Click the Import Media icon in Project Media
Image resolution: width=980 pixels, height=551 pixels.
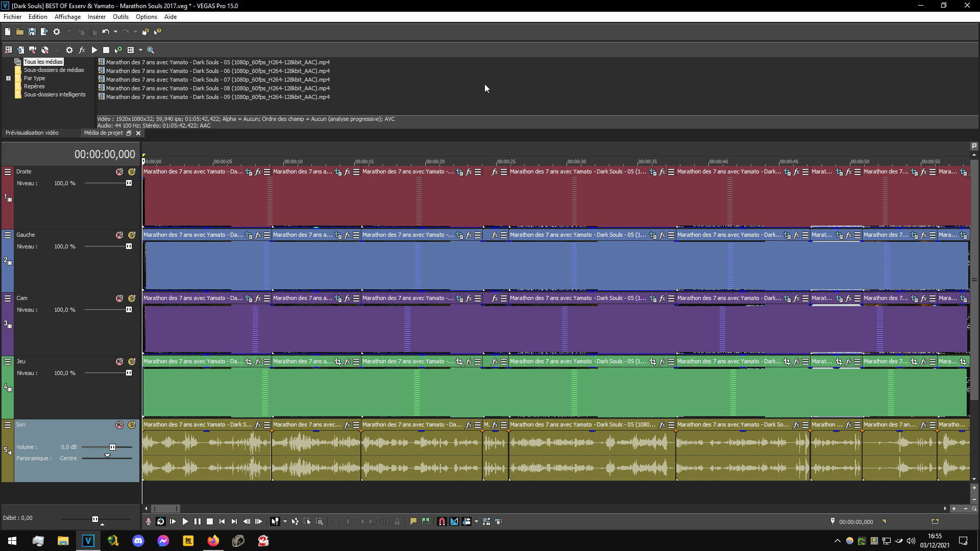pos(20,50)
